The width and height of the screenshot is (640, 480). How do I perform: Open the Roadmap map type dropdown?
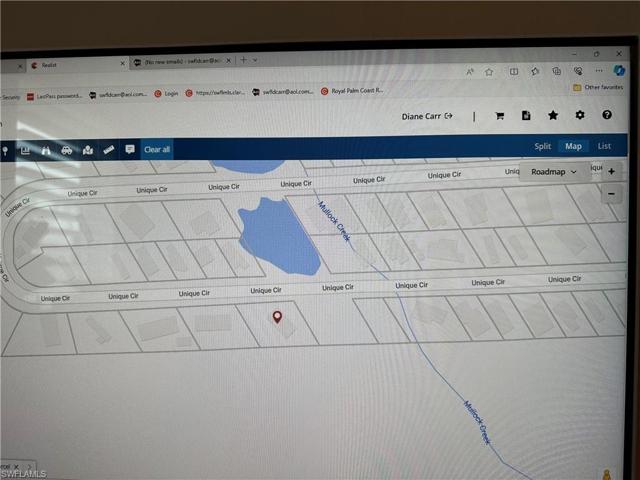click(x=554, y=172)
